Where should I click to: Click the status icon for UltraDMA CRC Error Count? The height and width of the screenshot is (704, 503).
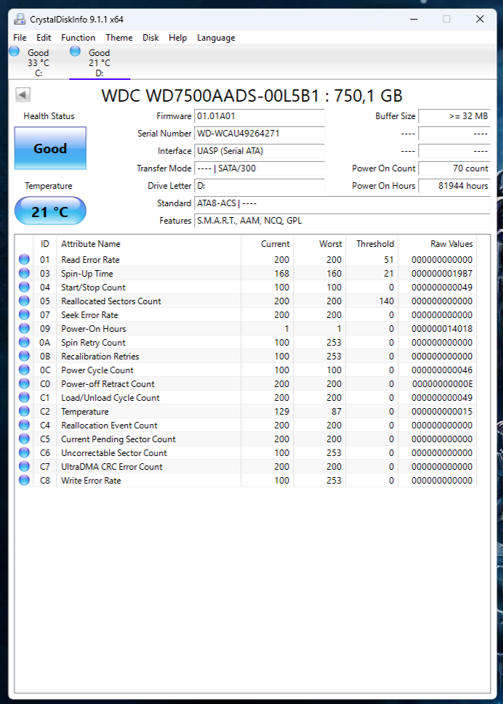pos(24,466)
